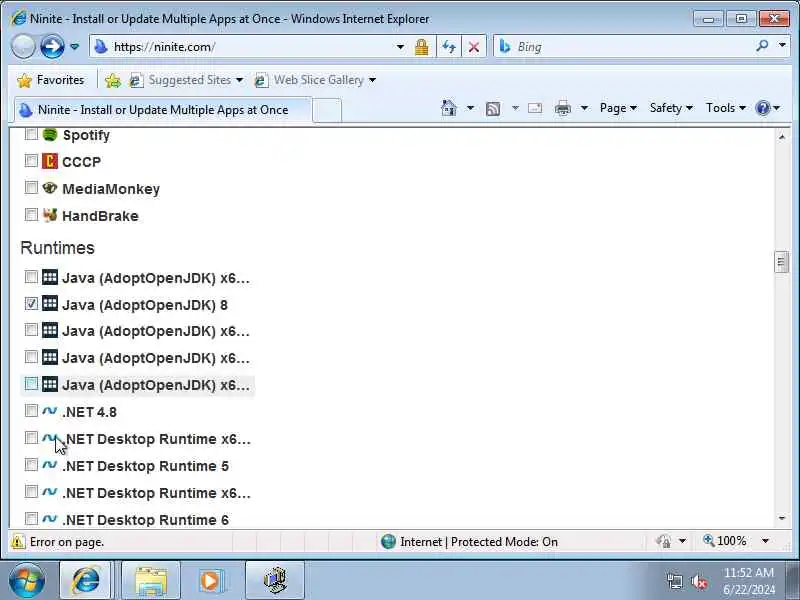
Task: Go forward with the Forward arrow button
Action: click(52, 47)
